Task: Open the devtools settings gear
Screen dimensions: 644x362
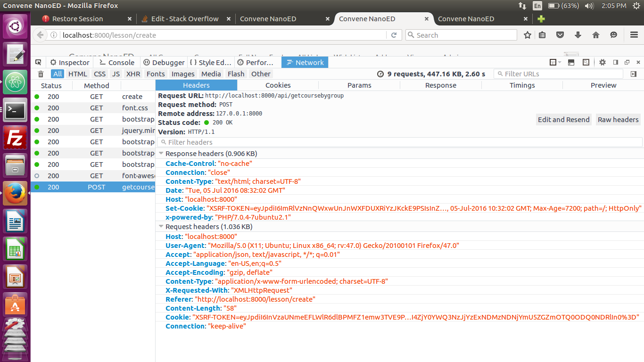Action: pos(603,62)
